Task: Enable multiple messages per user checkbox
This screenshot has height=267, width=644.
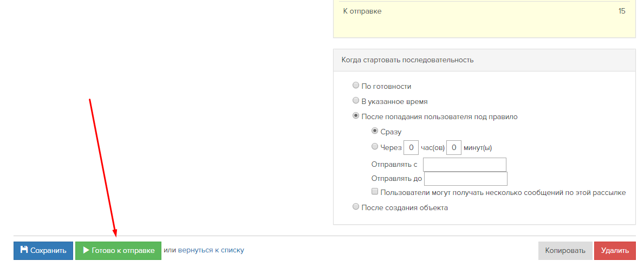Action: [x=375, y=191]
